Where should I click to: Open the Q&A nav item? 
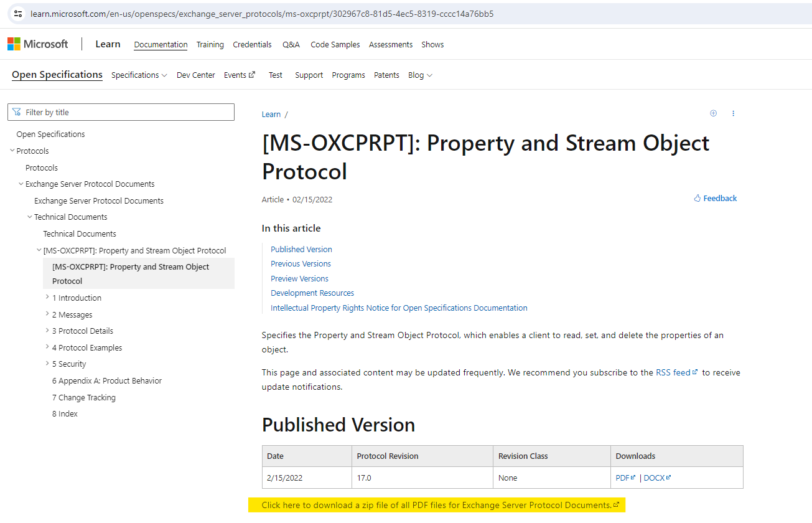291,45
